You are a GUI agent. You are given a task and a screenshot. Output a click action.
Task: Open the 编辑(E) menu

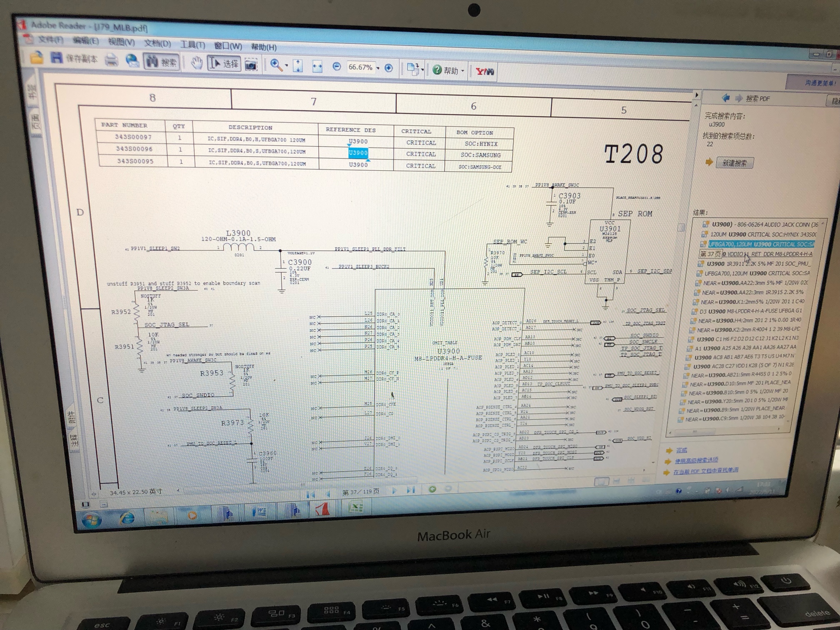86,41
